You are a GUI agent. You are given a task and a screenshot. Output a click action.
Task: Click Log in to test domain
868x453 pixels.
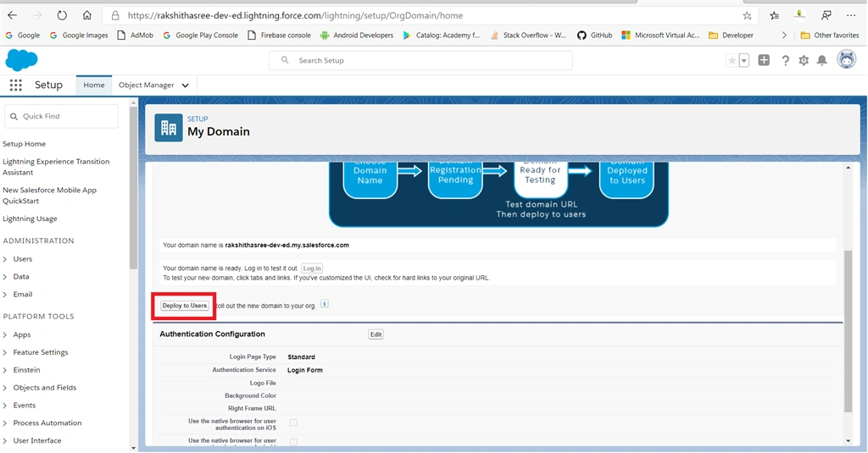coord(312,268)
